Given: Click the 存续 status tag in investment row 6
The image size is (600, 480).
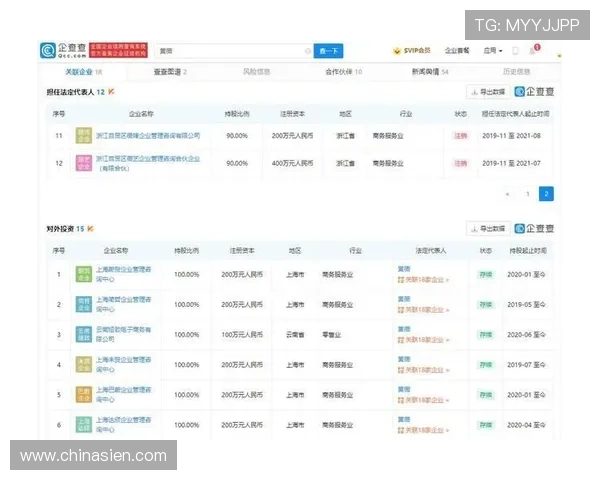Looking at the screenshot, I should pyautogui.click(x=486, y=425).
